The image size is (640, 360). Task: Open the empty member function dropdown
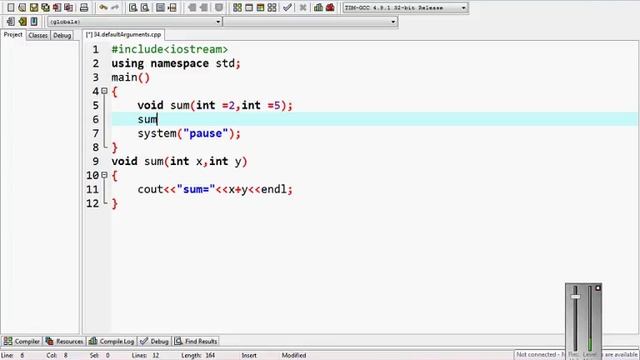pyautogui.click(x=310, y=22)
